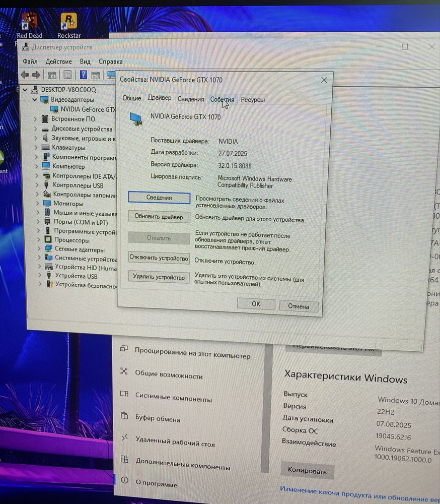Open Удаленный рабочий стол in Settings
Viewport: 440px width, 504px height.
click(x=175, y=442)
